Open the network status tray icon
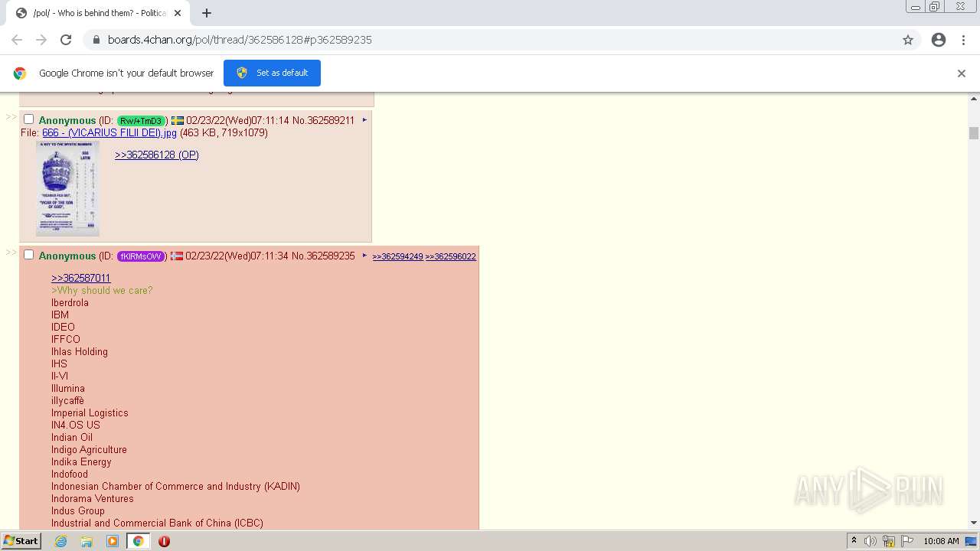This screenshot has width=980, height=551. [x=889, y=541]
